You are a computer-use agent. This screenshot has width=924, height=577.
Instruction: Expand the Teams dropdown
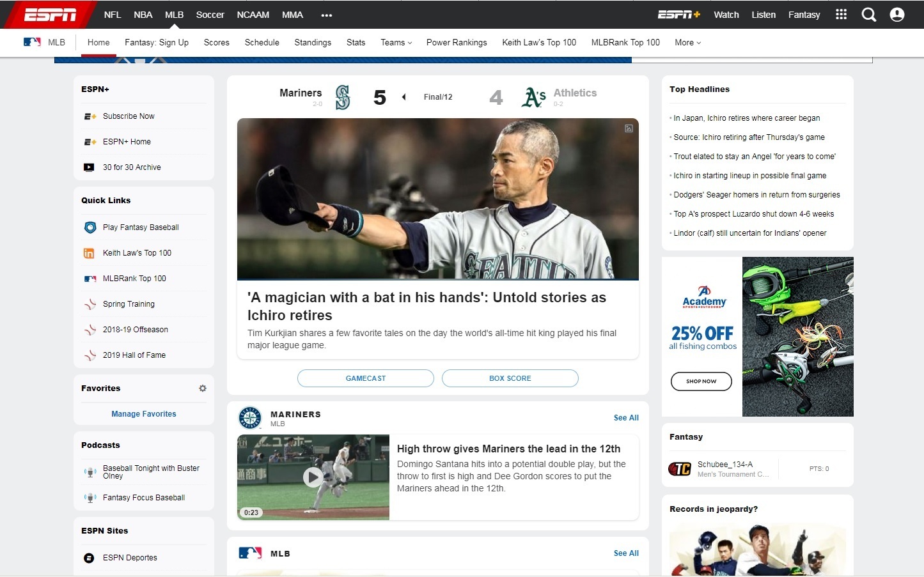click(x=396, y=43)
